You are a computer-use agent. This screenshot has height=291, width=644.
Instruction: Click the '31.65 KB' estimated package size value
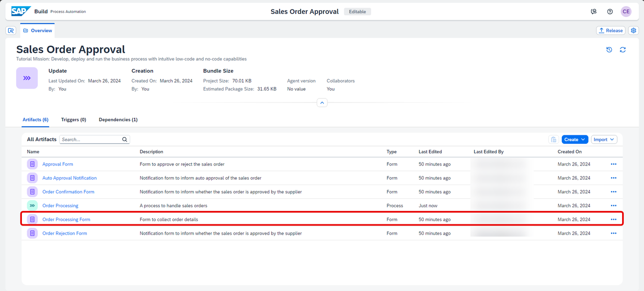coord(267,89)
